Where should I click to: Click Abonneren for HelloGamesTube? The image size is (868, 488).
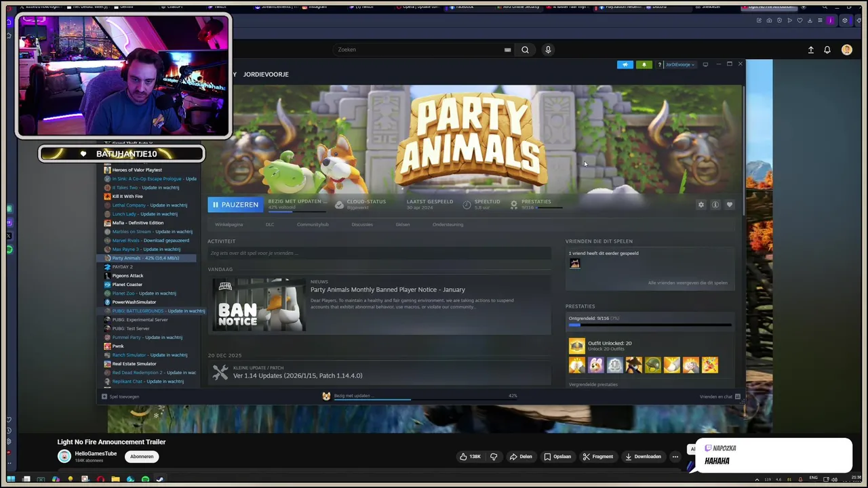tap(142, 456)
